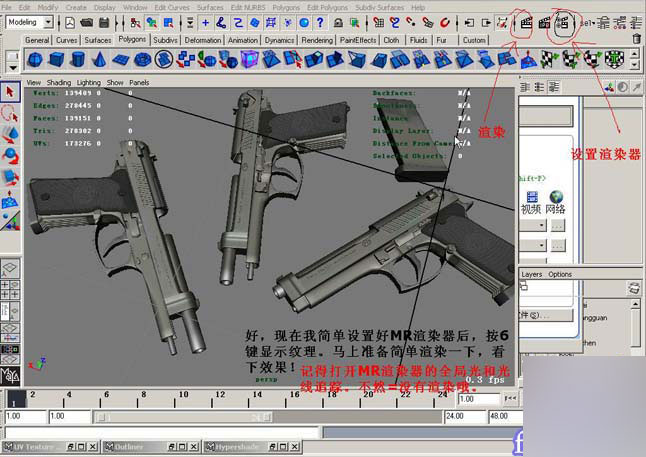Switch to the Deformation shelf tab
646x457 pixels.
click(x=203, y=40)
